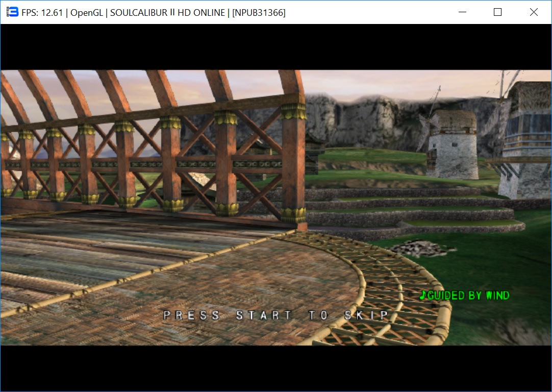Click the top black letterbox bar

coord(275,47)
